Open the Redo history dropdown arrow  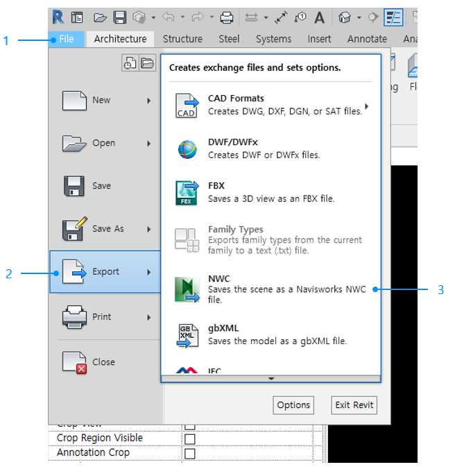[212, 17]
